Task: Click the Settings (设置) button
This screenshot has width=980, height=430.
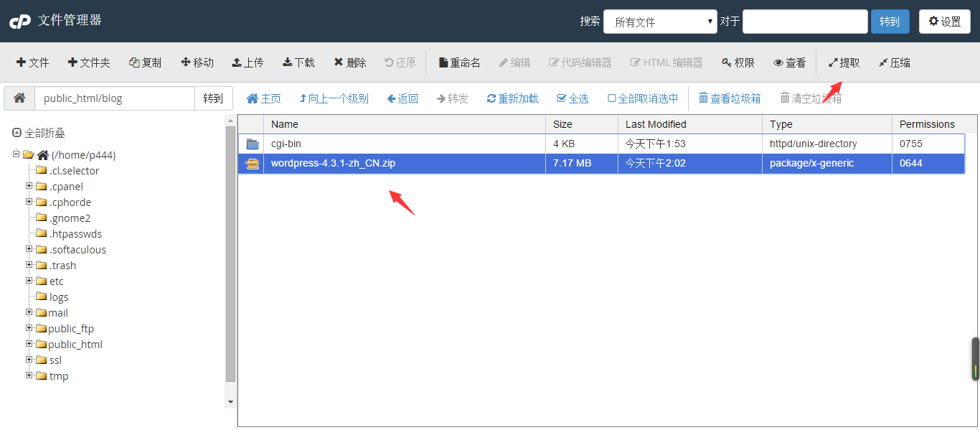Action: [944, 22]
